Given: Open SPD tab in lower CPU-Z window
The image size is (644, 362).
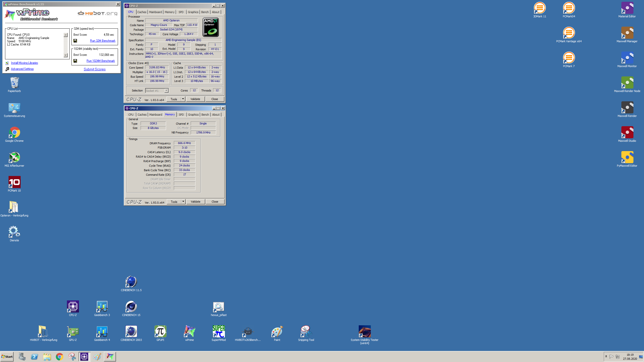Looking at the screenshot, I should pyautogui.click(x=181, y=115).
